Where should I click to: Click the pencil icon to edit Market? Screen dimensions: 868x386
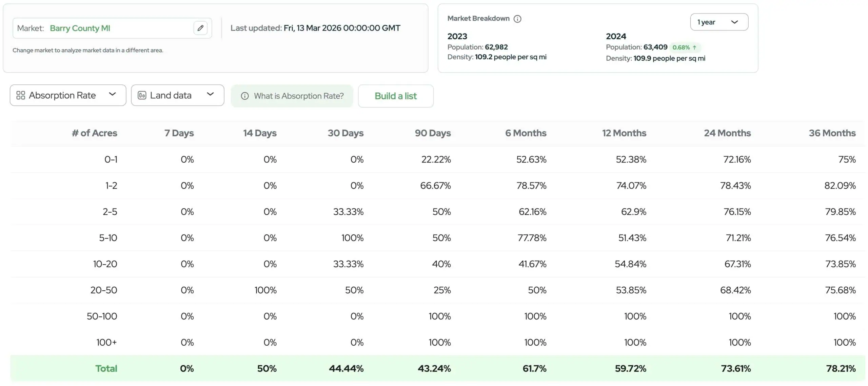click(x=200, y=28)
